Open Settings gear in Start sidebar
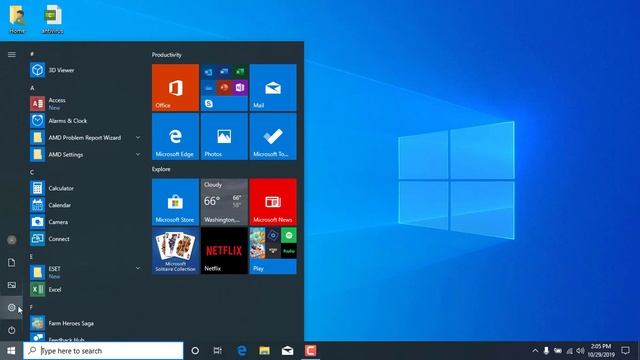Viewport: 640px width, 360px height. click(11, 307)
